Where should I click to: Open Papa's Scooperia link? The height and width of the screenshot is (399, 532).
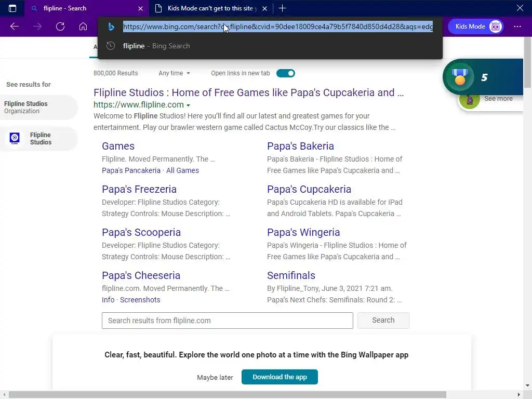pos(141,232)
